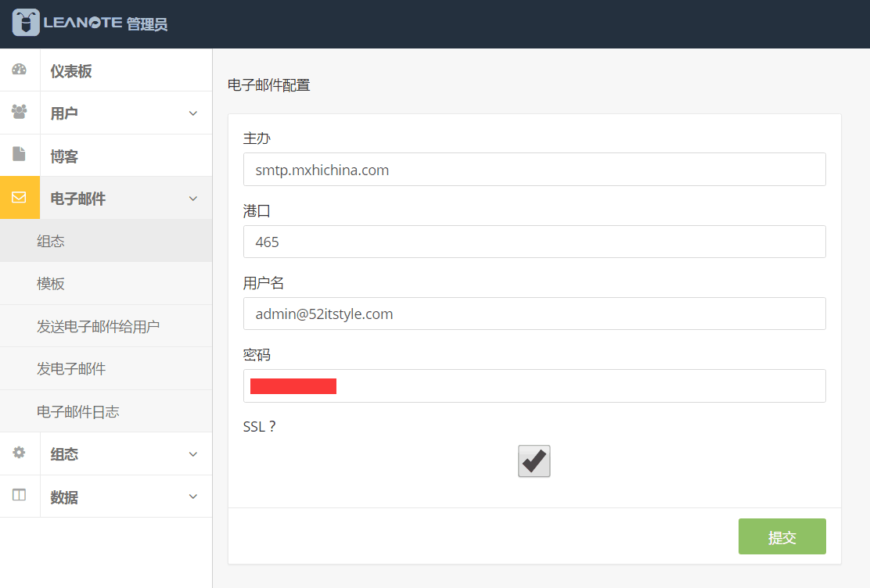Click the redacted password field
The width and height of the screenshot is (870, 588).
[x=534, y=386]
